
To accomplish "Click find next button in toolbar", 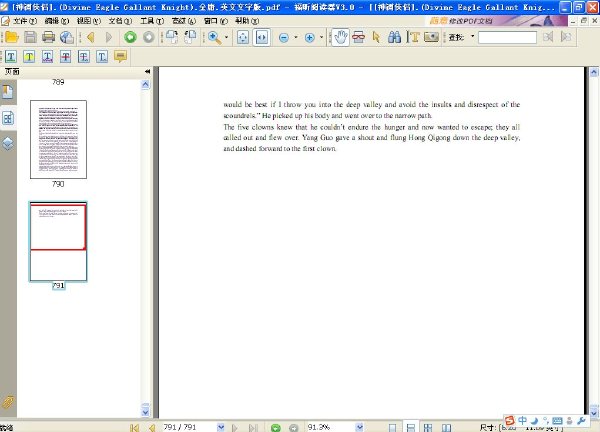I will (x=566, y=37).
